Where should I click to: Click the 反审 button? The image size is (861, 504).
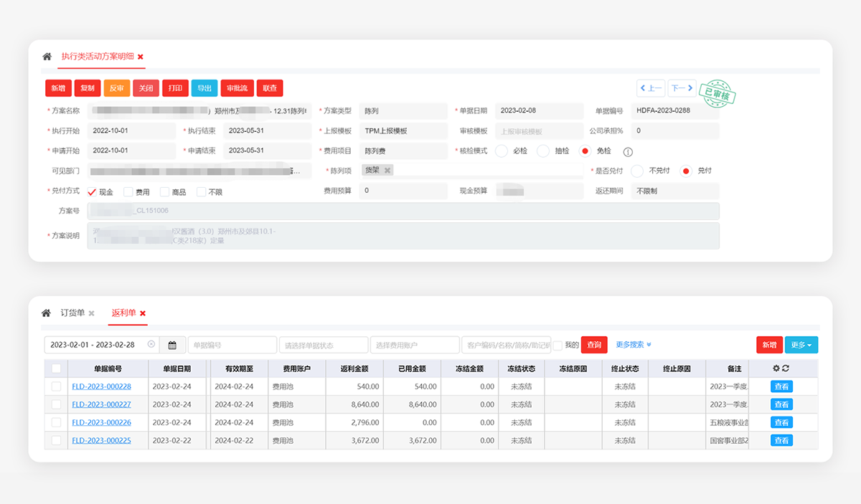(x=116, y=88)
